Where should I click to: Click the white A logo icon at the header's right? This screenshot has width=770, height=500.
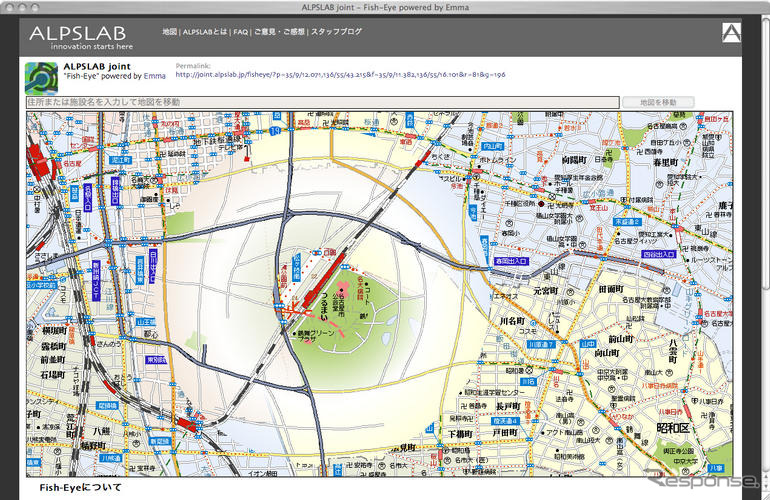click(731, 32)
